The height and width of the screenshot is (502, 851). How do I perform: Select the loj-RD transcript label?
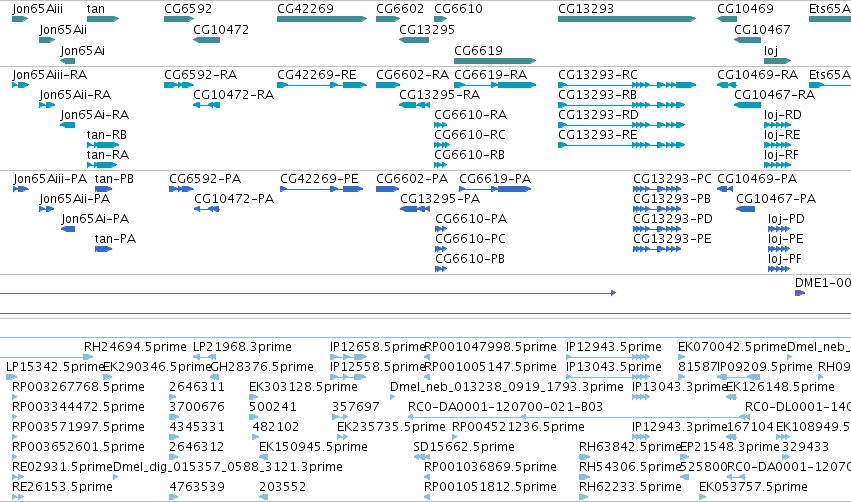point(783,115)
